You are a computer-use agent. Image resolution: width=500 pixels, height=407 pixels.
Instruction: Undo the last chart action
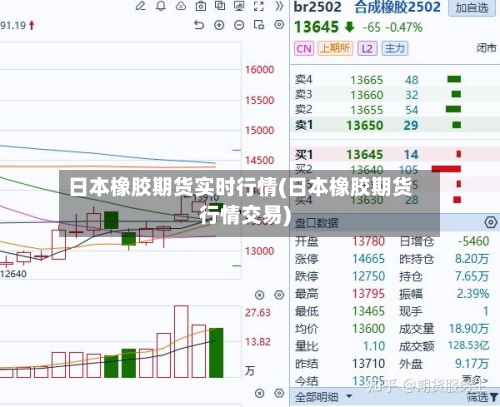(199, 25)
